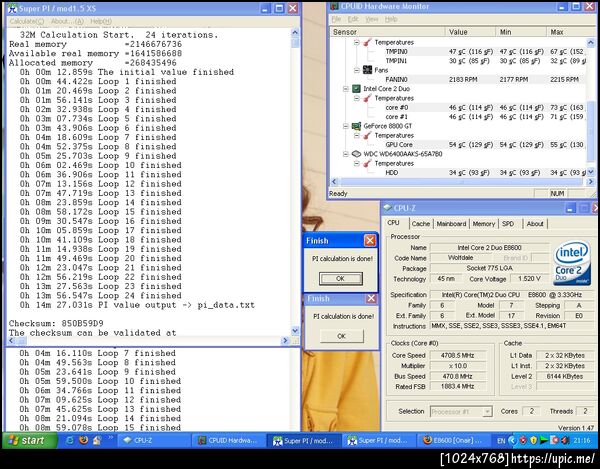
Task: Click the show desktop house icon in quick launch
Action: (x=97, y=440)
